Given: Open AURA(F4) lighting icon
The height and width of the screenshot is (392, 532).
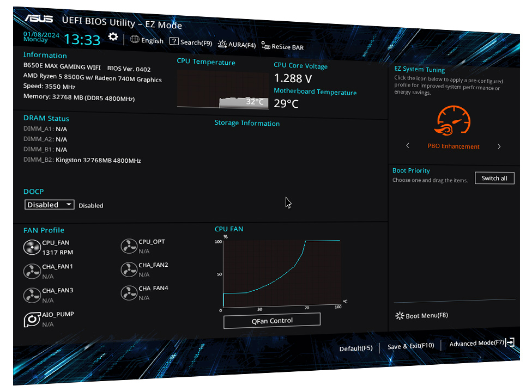Looking at the screenshot, I should coord(222,44).
